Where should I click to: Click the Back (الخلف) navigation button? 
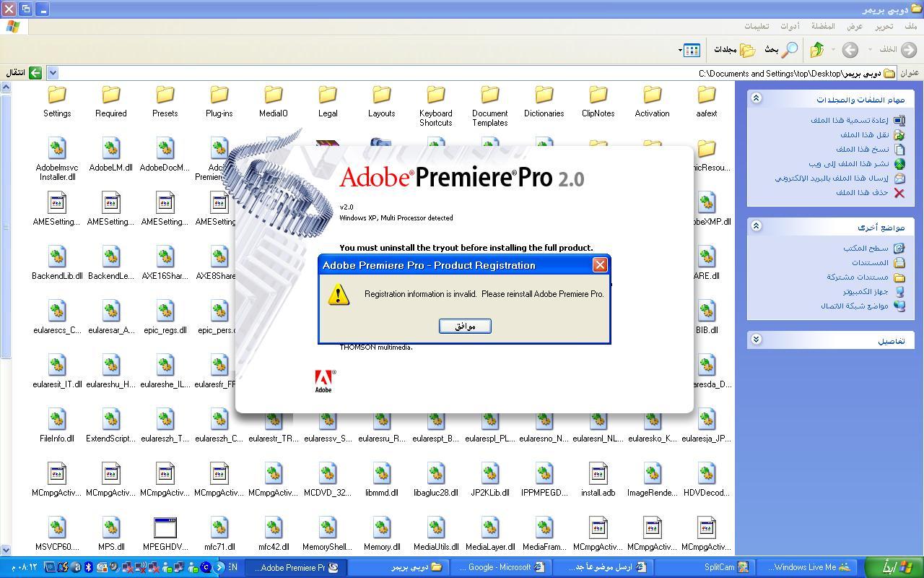[x=898, y=49]
